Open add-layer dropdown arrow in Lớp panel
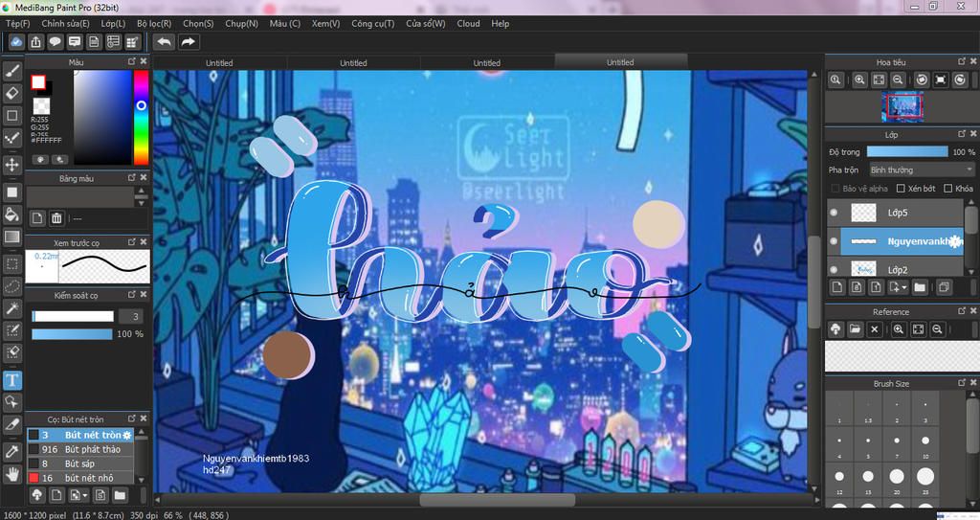 click(x=904, y=288)
